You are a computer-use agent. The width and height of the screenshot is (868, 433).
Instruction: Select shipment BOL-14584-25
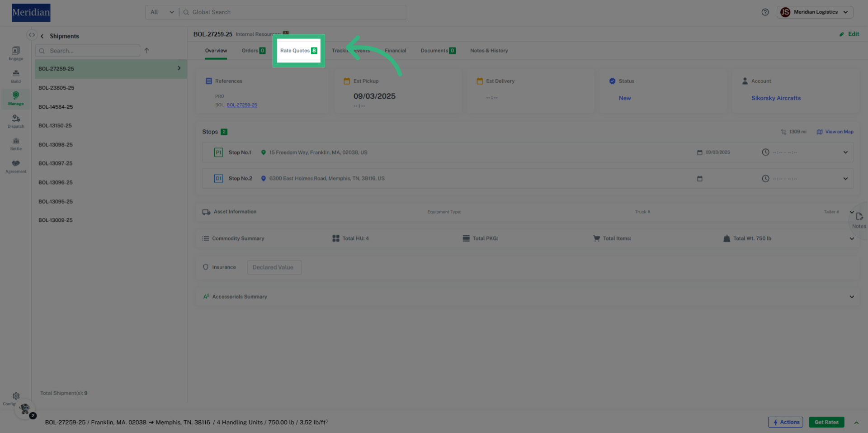click(111, 107)
